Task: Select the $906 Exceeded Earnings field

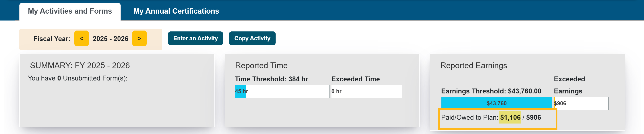Action: [581, 103]
